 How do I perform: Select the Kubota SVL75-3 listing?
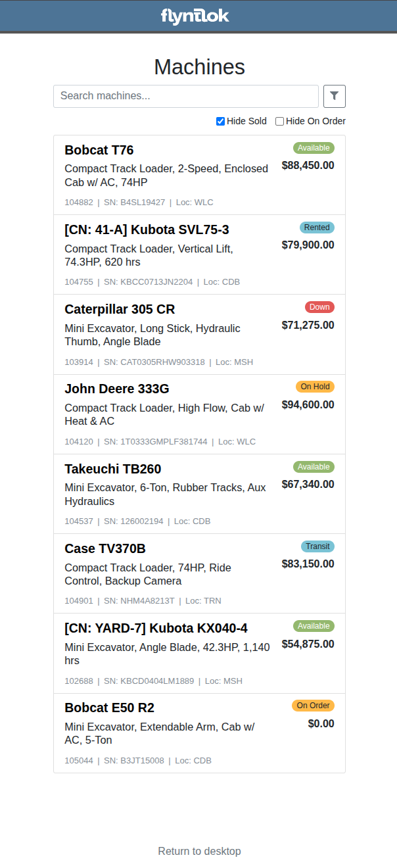click(199, 254)
